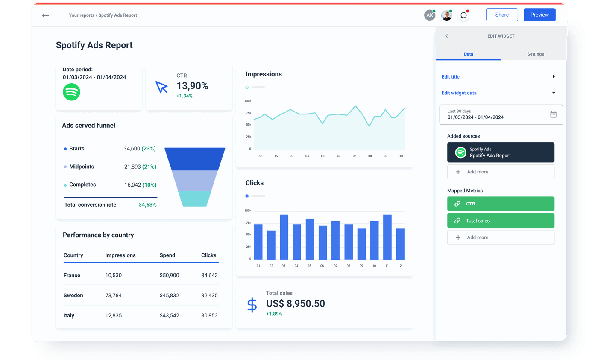The width and height of the screenshot is (598, 364).
Task: Switch to the Settings tab
Action: [535, 54]
